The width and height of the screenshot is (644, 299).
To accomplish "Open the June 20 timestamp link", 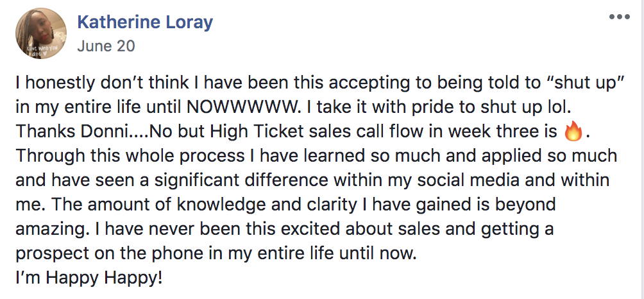I will [106, 46].
